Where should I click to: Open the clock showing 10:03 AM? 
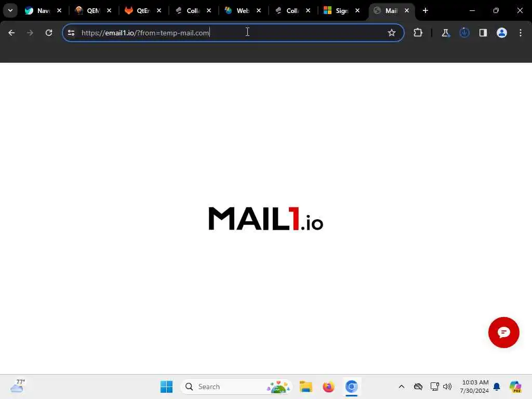474,387
